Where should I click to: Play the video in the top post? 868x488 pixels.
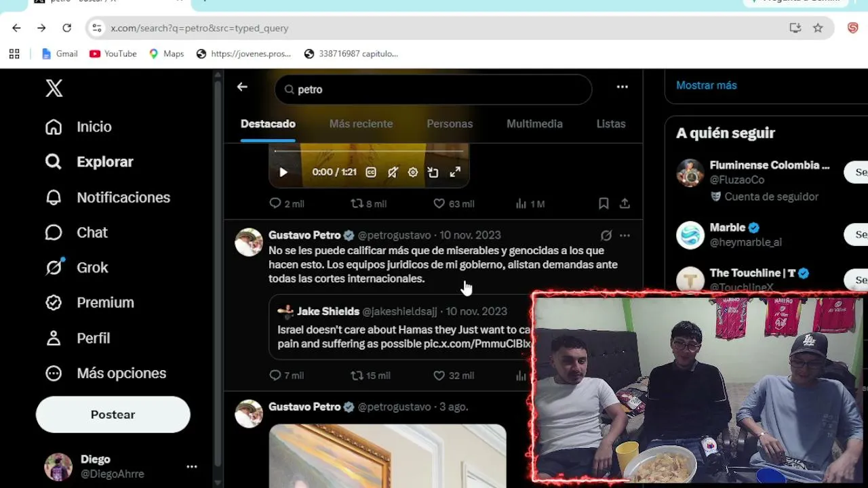point(283,172)
